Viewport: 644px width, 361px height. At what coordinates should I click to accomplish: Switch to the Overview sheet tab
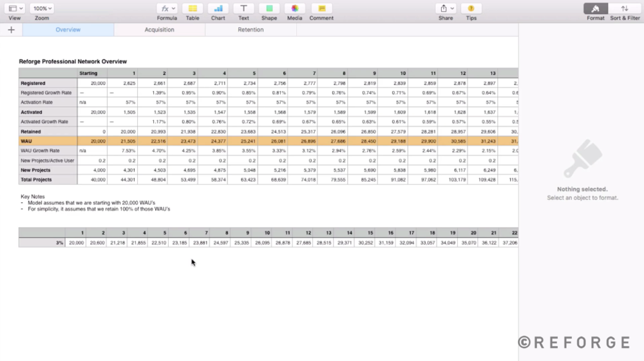click(x=68, y=30)
